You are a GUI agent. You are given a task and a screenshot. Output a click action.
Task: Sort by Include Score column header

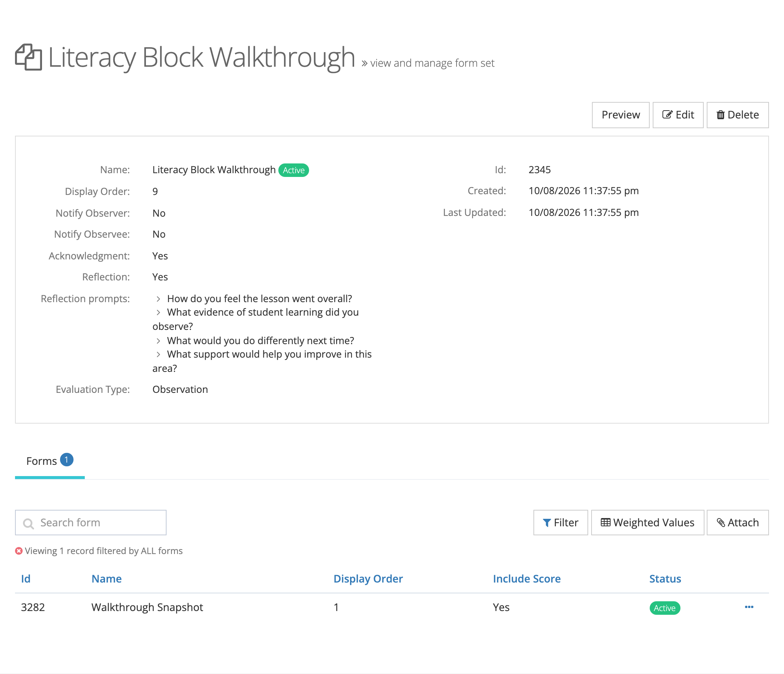click(x=527, y=579)
